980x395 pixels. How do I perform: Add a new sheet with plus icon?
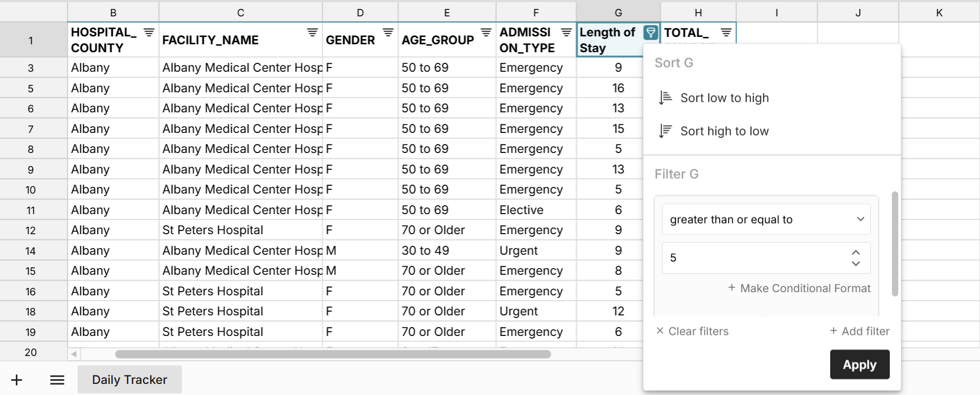(x=17, y=380)
